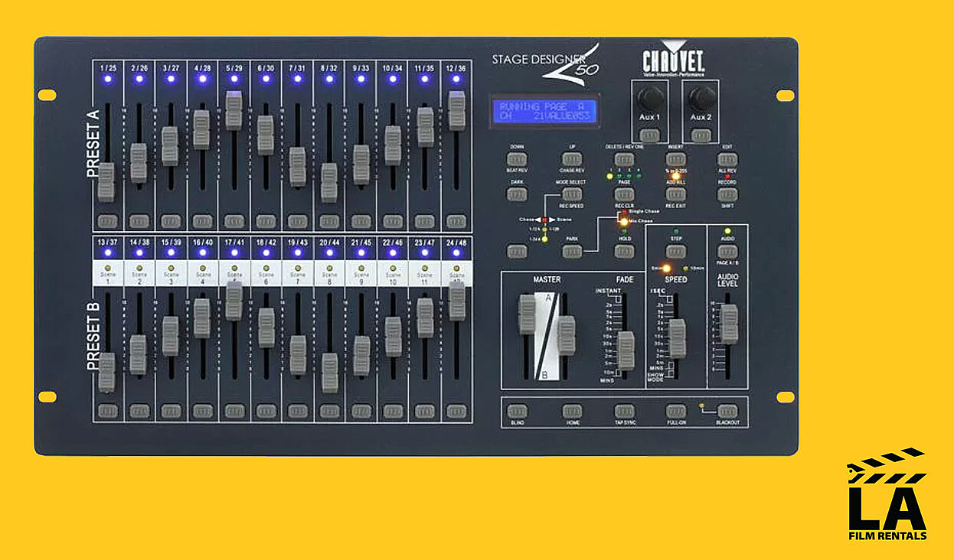Image resolution: width=954 pixels, height=560 pixels.
Task: Push the MODE SELECT / REC SPEED button
Action: pyautogui.click(x=571, y=194)
